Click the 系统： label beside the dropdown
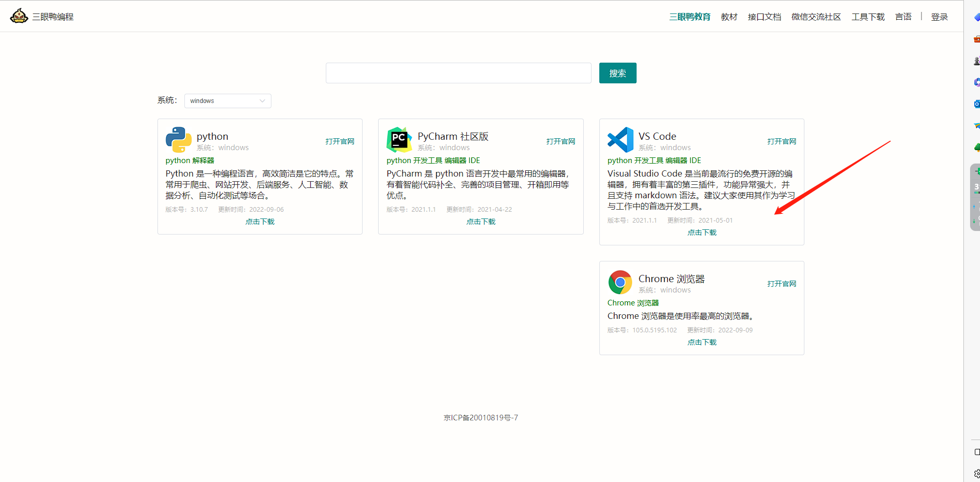Viewport: 980px width, 482px height. tap(167, 100)
